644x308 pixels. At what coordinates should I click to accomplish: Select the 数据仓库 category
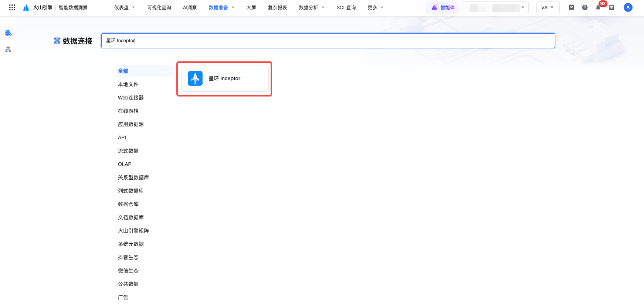(128, 204)
